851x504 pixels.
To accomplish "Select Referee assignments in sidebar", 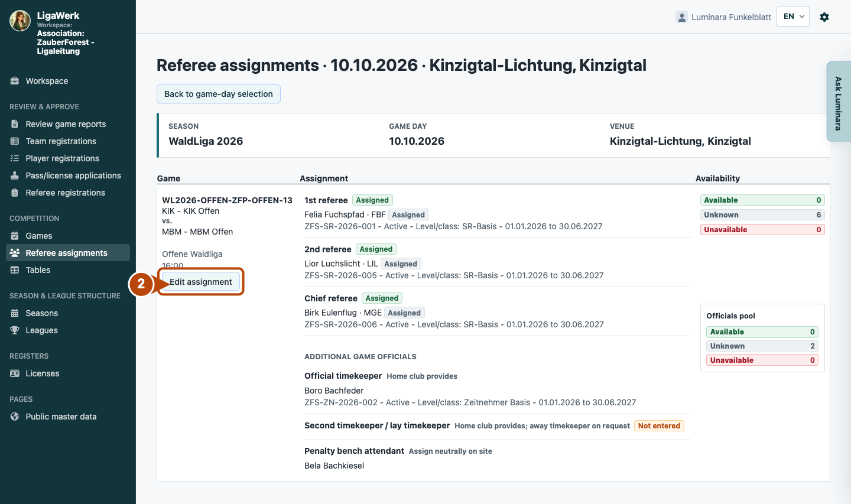I will tap(68, 253).
